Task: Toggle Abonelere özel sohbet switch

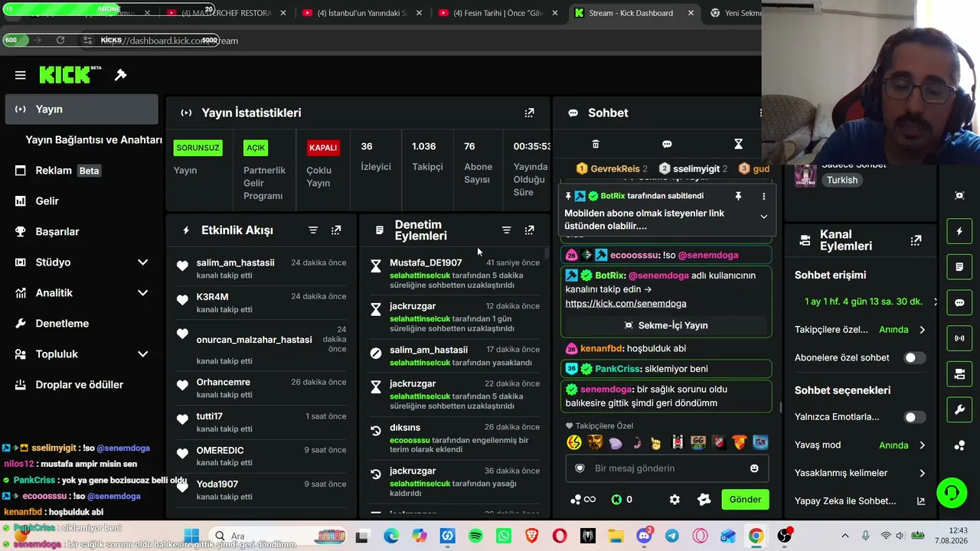Action: [x=914, y=357]
